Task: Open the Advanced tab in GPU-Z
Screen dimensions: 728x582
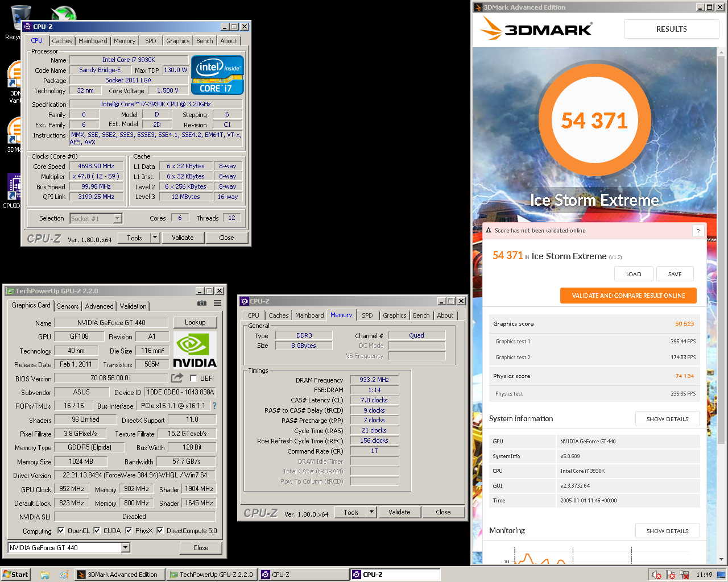Action: (99, 306)
